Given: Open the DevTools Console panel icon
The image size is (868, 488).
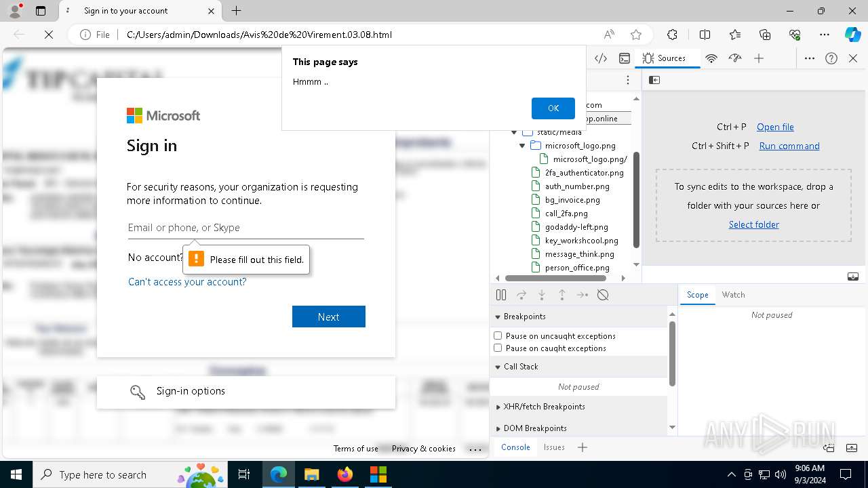Looking at the screenshot, I should (625, 58).
